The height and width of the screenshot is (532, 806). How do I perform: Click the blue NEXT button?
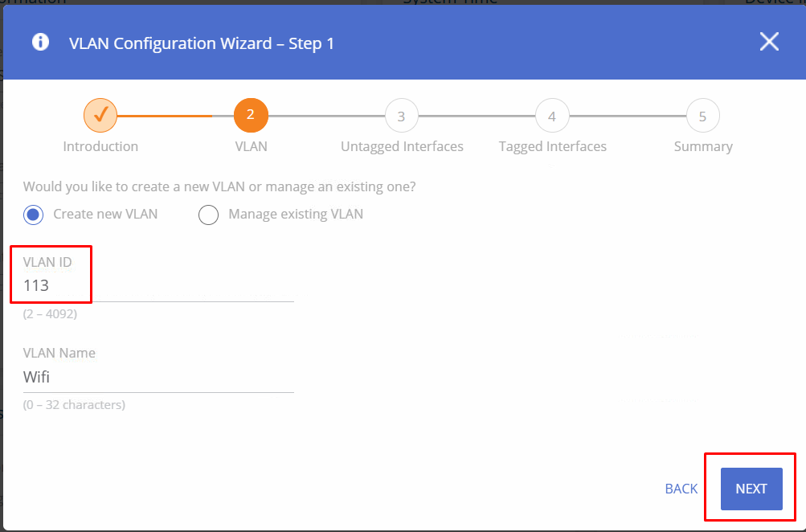coord(751,489)
